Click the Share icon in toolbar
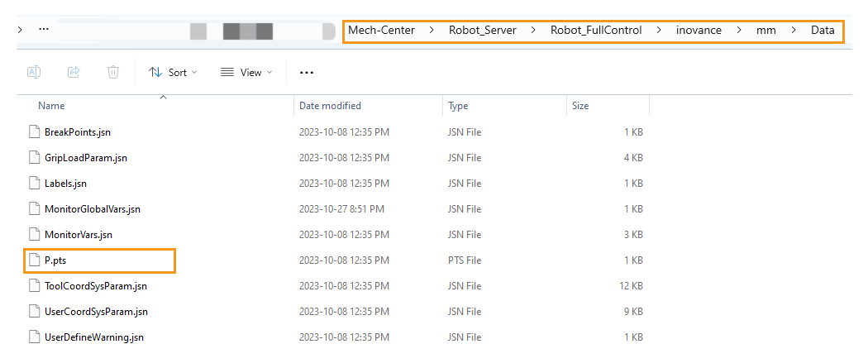The width and height of the screenshot is (868, 363). point(74,73)
